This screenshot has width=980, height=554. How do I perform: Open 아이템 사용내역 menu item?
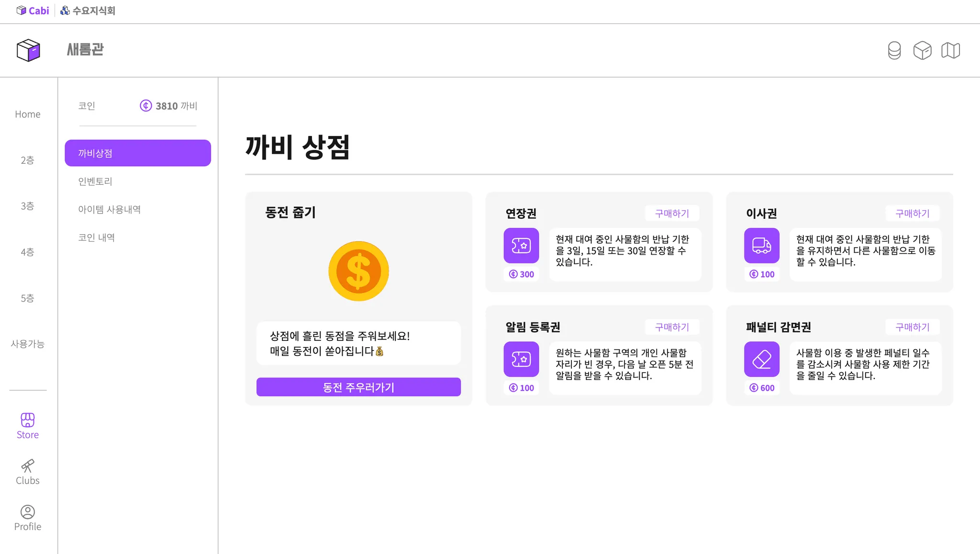109,209
